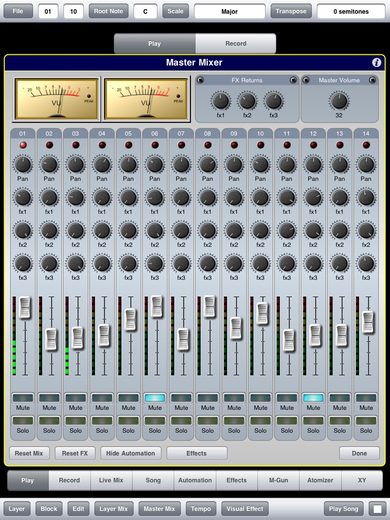The width and height of the screenshot is (390, 520).
Task: Turn the fx2 knob on channel 14
Action: [x=366, y=230]
